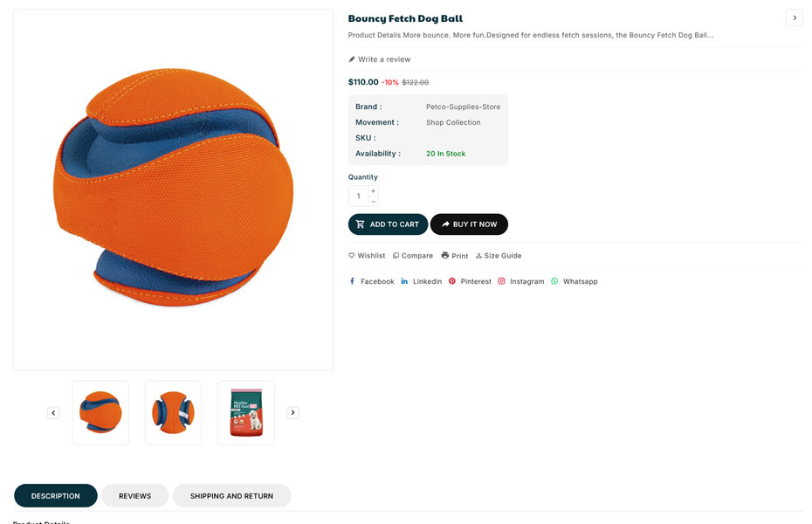Go to next product using top-right chevron
The height and width of the screenshot is (524, 812).
(x=794, y=17)
